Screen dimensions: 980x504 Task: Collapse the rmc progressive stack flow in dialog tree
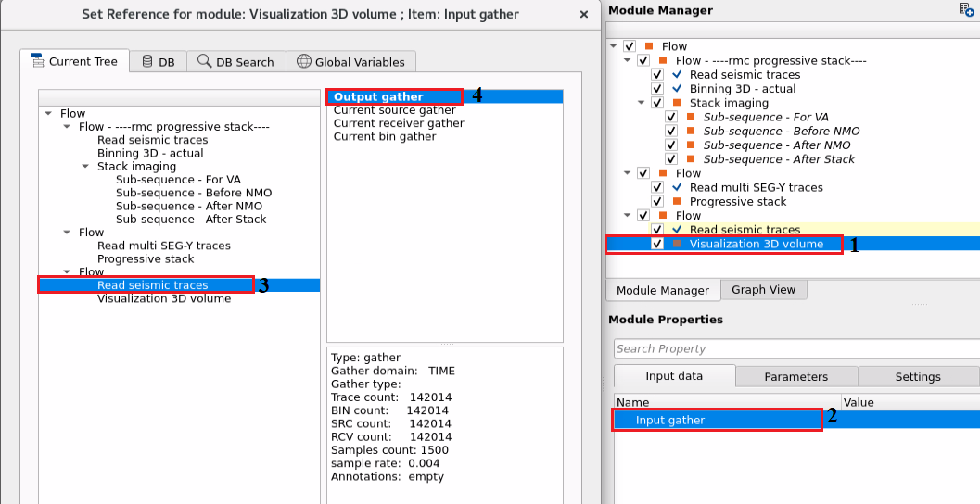pos(66,127)
